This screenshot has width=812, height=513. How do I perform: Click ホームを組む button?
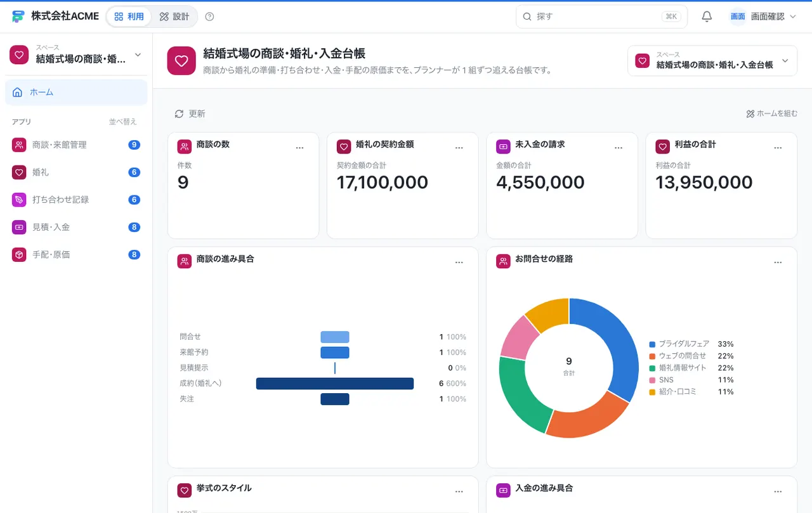(772, 114)
